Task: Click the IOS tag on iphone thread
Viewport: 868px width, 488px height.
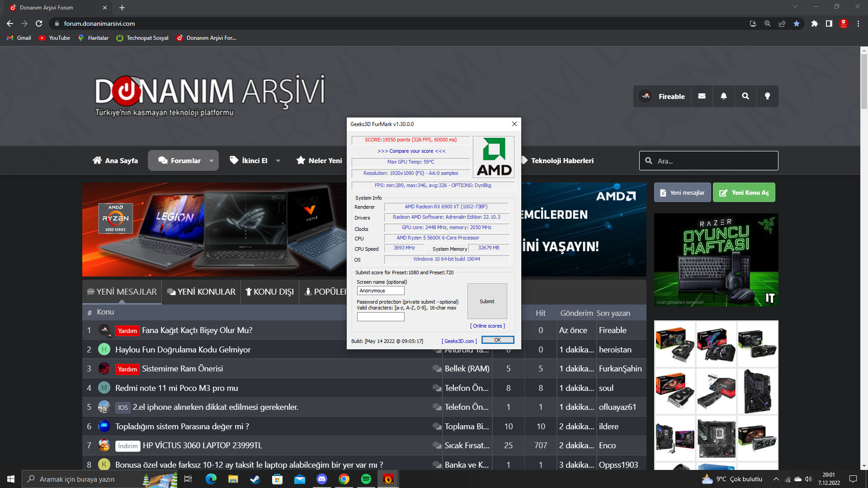Action: pyautogui.click(x=123, y=408)
